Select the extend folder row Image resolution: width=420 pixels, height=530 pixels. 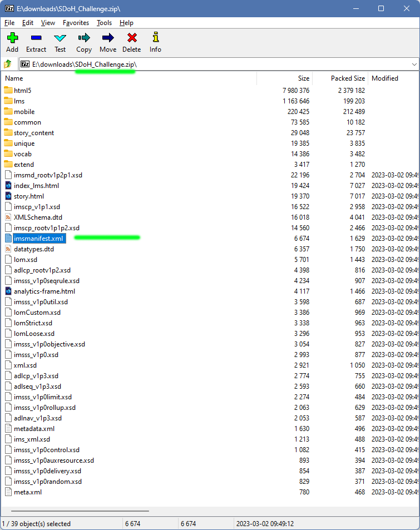point(210,164)
